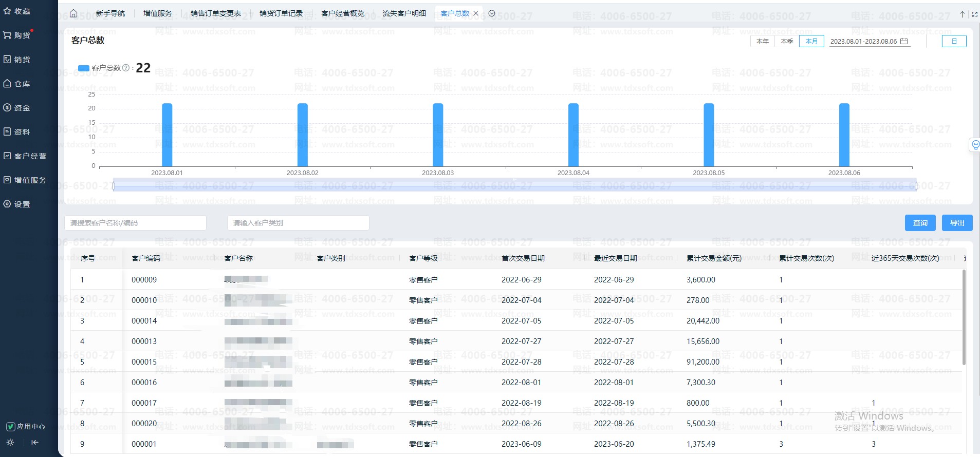
Task: Open 仓库 warehouse in the sidebar
Action: (17, 84)
